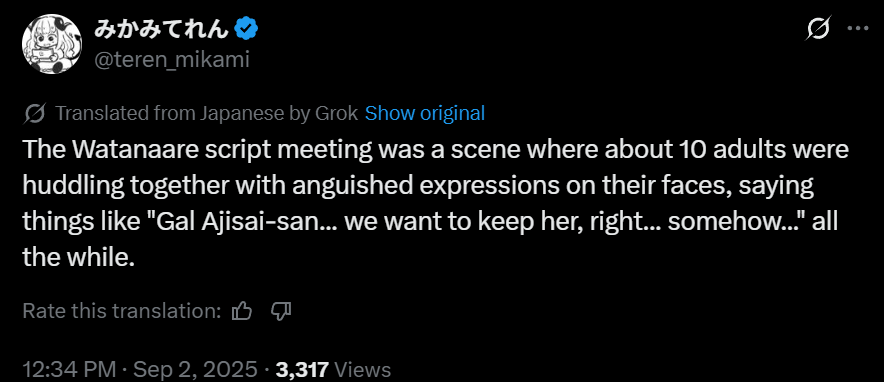Open the Grok explain-post icon beside the more menu
Viewport: 884px width, 382px height.
click(817, 28)
